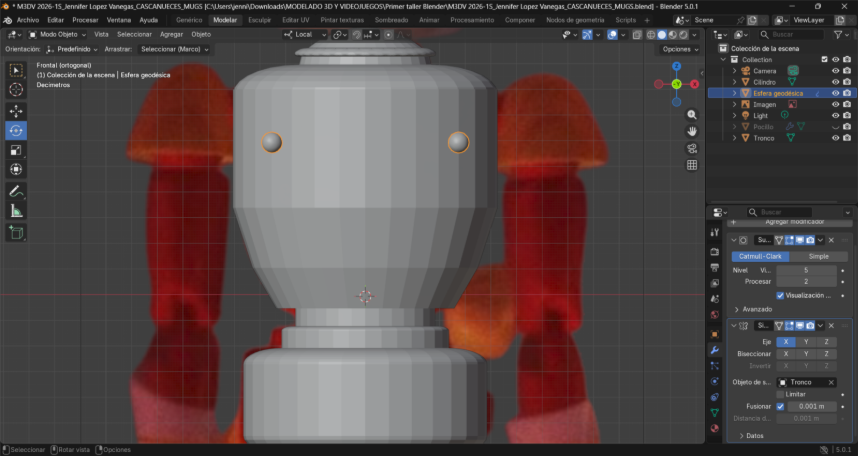The width and height of the screenshot is (858, 456).
Task: Hide the Cilindro object with its eye icon
Action: [835, 82]
